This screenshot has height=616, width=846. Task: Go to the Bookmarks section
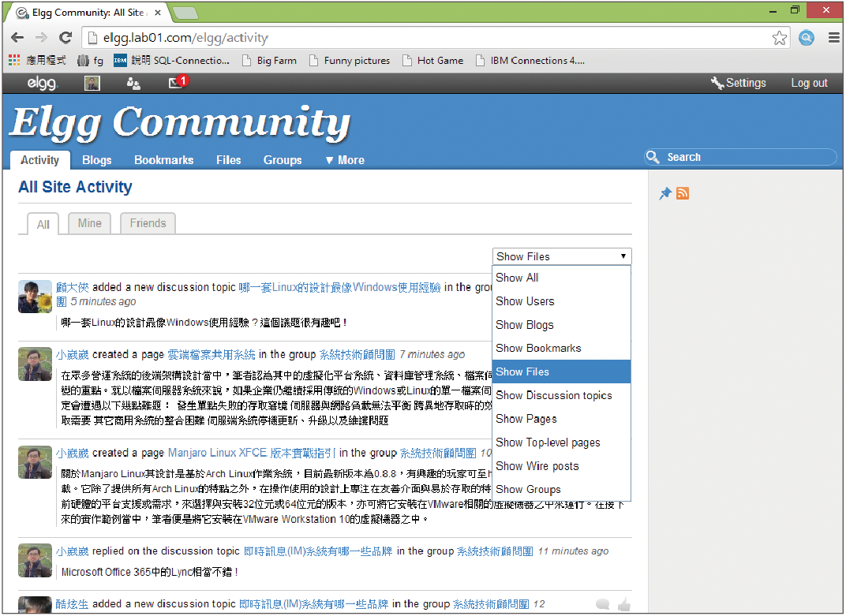[x=164, y=160]
